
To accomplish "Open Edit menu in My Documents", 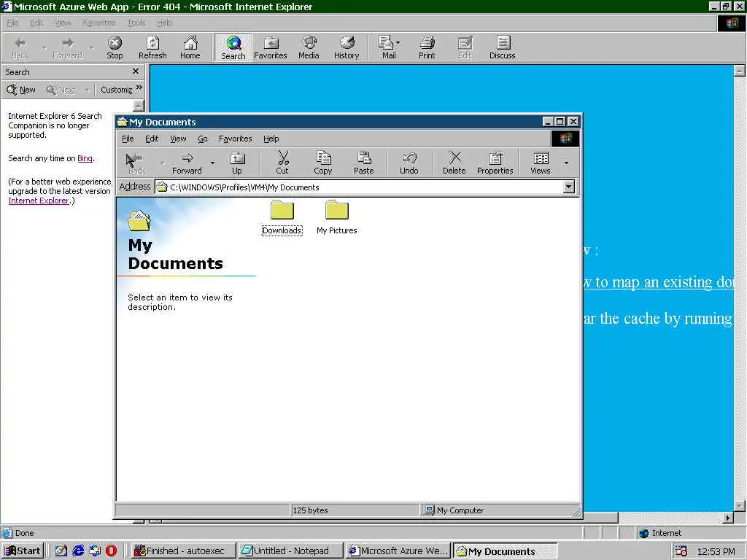I will 152,139.
